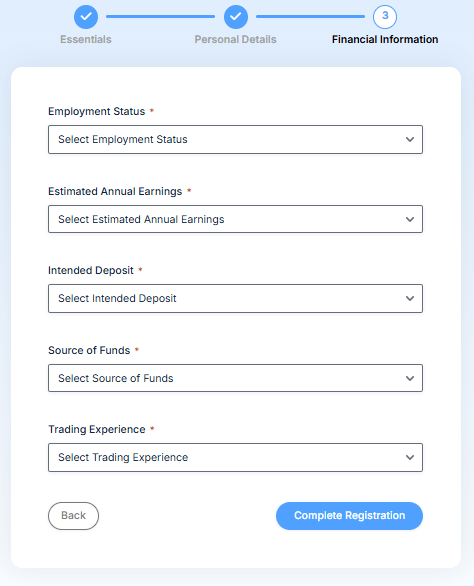Viewport: 474px width, 586px height.
Task: Click the Estimated Annual Earnings chevron arrow
Action: coord(410,219)
